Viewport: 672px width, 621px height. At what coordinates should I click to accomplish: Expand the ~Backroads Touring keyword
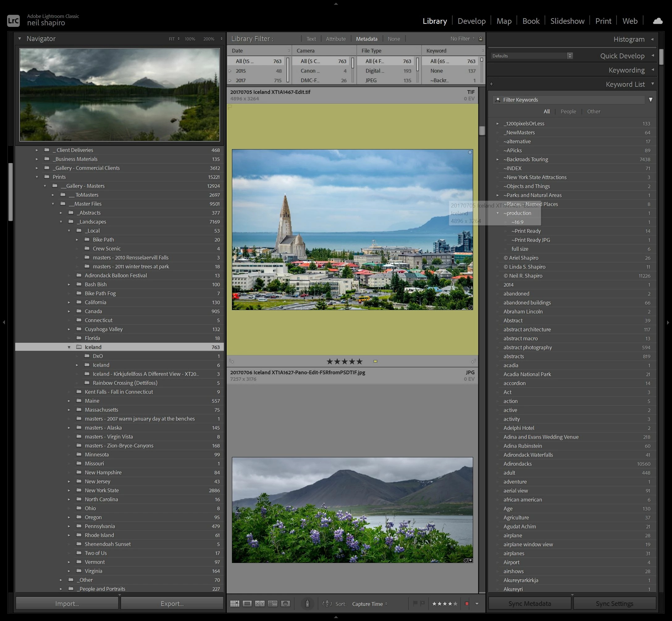pos(498,159)
